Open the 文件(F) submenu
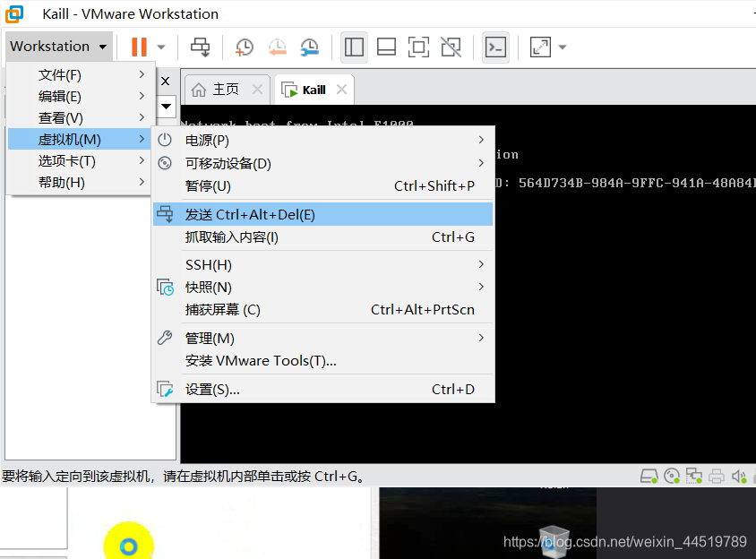Image resolution: width=756 pixels, height=559 pixels. [x=81, y=74]
